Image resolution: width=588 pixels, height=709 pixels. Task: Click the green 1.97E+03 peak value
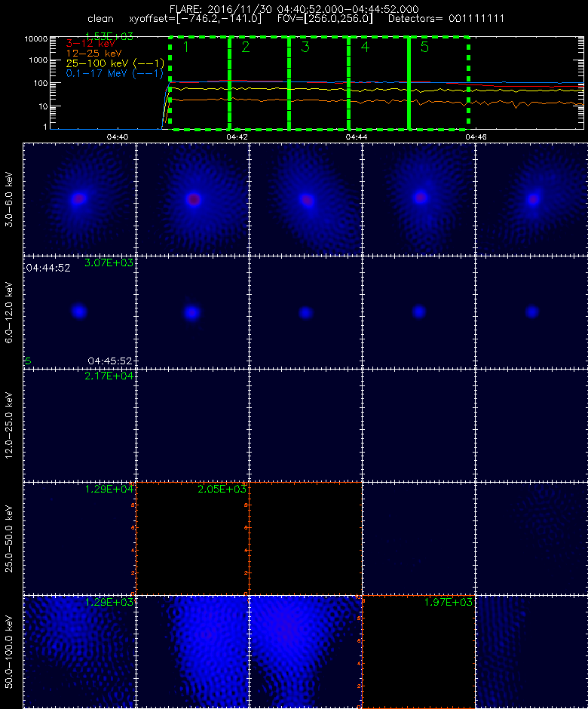pos(448,602)
